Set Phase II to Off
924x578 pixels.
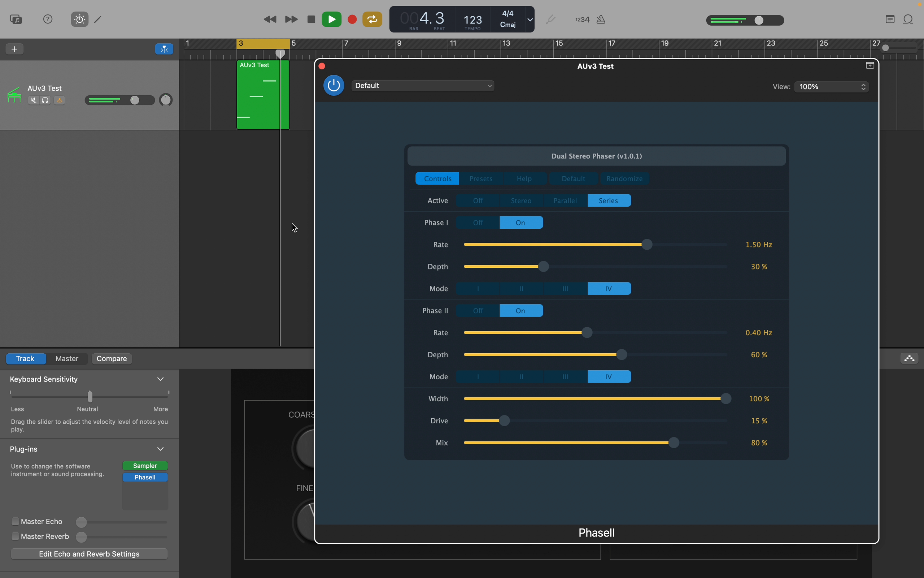pos(478,311)
